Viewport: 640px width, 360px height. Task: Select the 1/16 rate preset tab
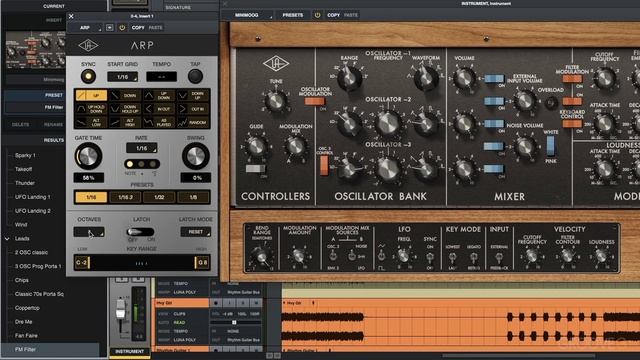click(x=91, y=197)
